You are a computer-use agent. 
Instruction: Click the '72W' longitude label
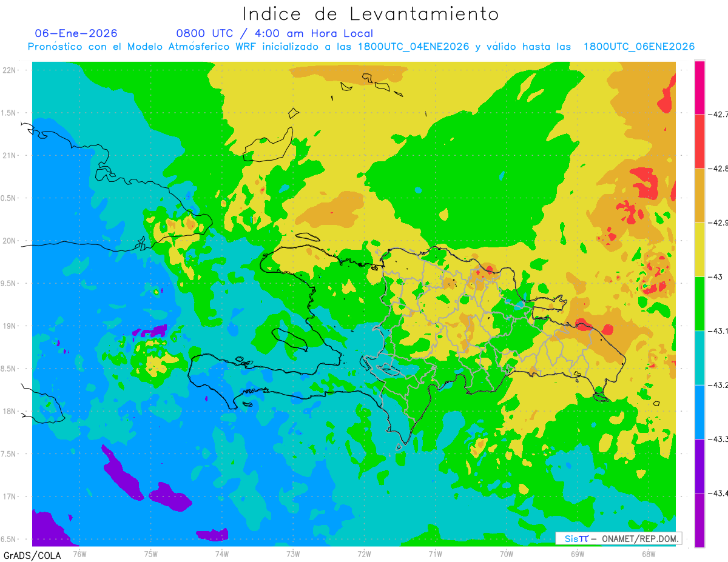point(364,554)
